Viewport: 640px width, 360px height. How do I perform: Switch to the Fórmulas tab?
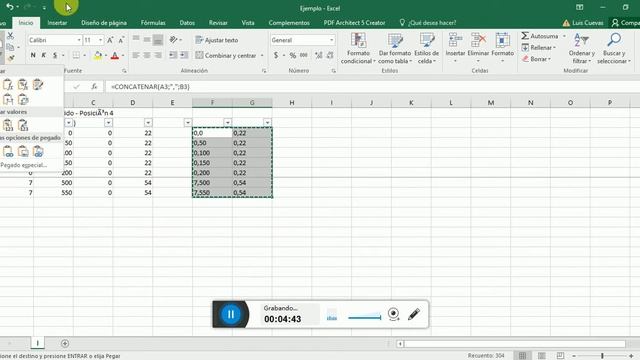tap(153, 23)
